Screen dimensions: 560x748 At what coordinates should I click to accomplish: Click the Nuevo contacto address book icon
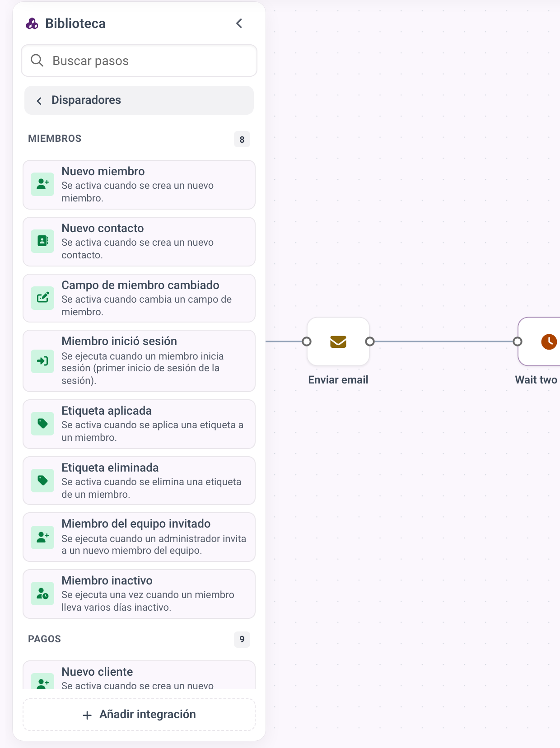tap(42, 241)
